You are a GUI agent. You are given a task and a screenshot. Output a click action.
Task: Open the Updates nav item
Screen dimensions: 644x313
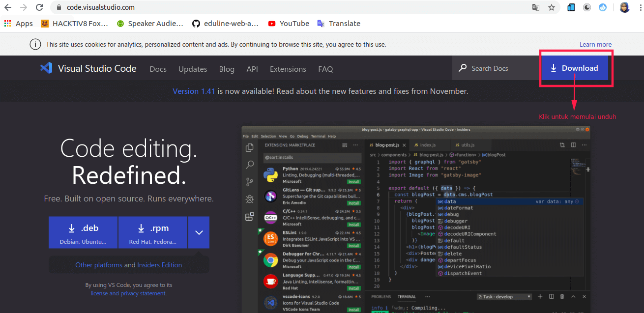tap(193, 69)
